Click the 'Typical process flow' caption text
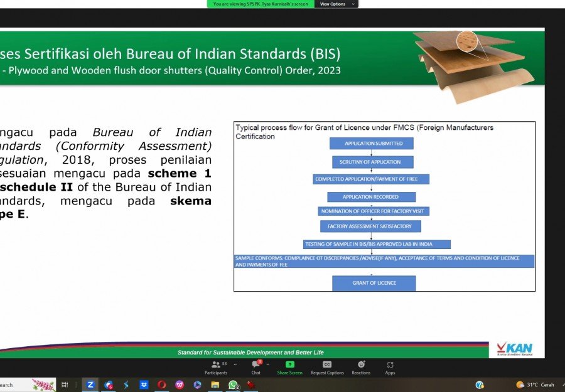565x392 pixels. [x=364, y=132]
